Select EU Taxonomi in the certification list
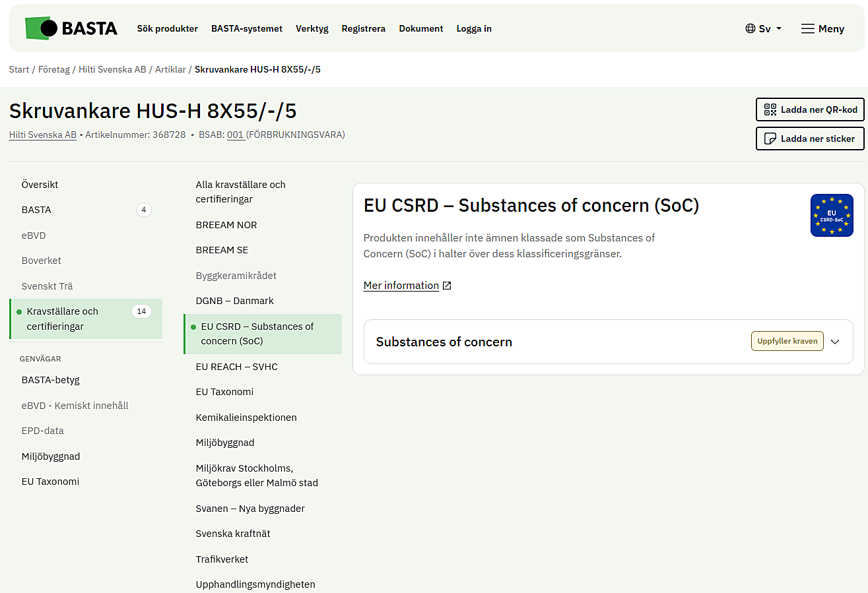The image size is (868, 593). coord(263,392)
